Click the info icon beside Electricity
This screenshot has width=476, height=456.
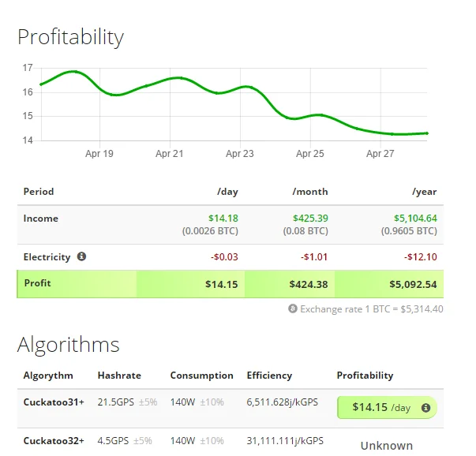[82, 257]
